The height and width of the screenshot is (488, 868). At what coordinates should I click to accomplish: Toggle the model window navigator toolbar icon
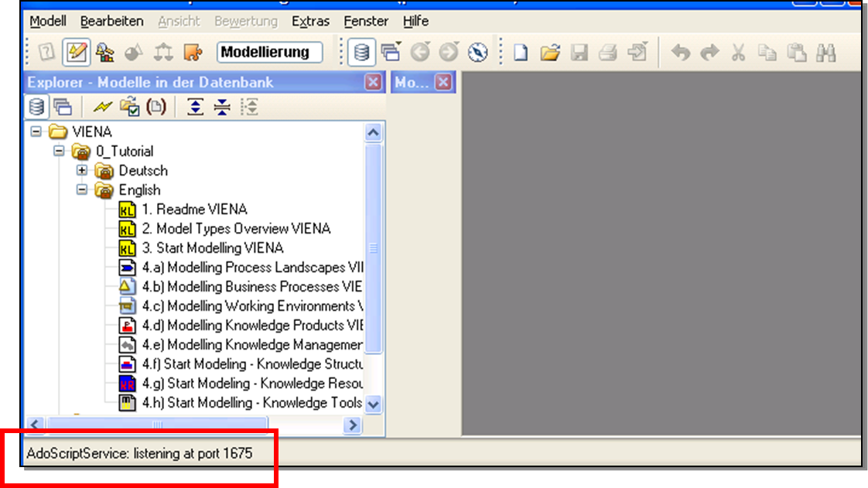pyautogui.click(x=391, y=53)
